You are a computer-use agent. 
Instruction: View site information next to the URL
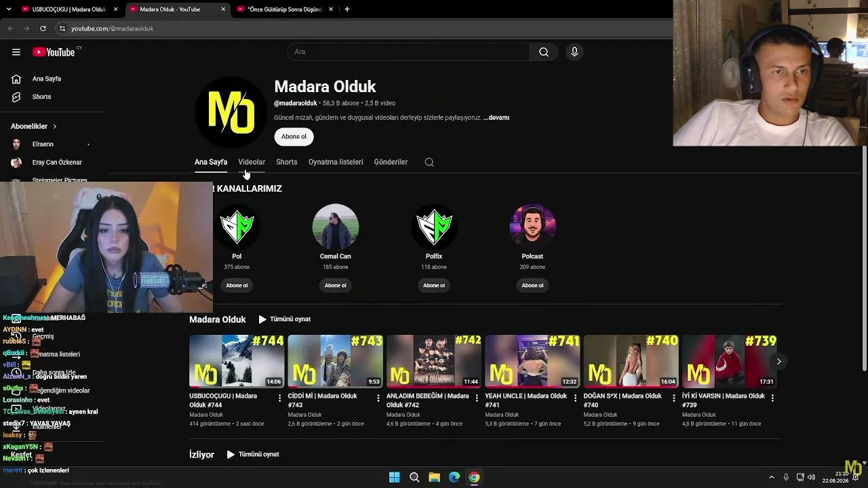[62, 28]
